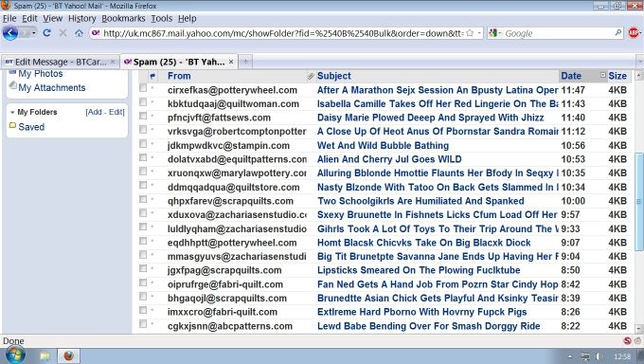The width and height of the screenshot is (644, 364).
Task: Tick checkbox for cirxefkas@potterywheel.com message
Action: pyautogui.click(x=143, y=88)
